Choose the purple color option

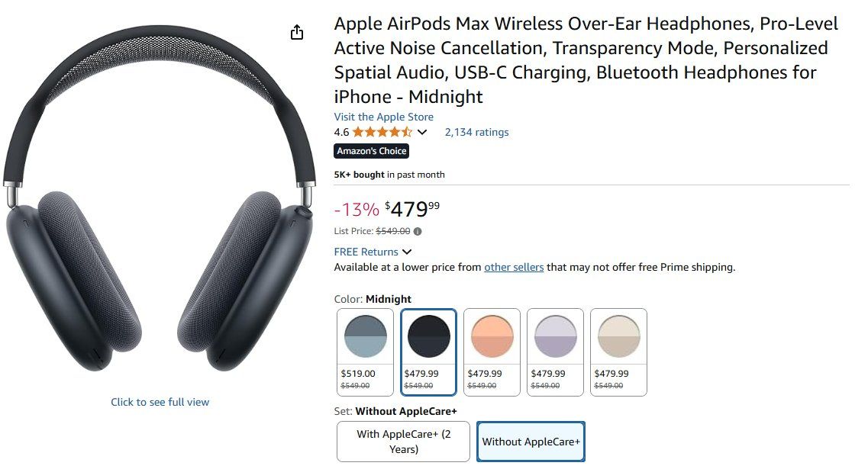[555, 352]
